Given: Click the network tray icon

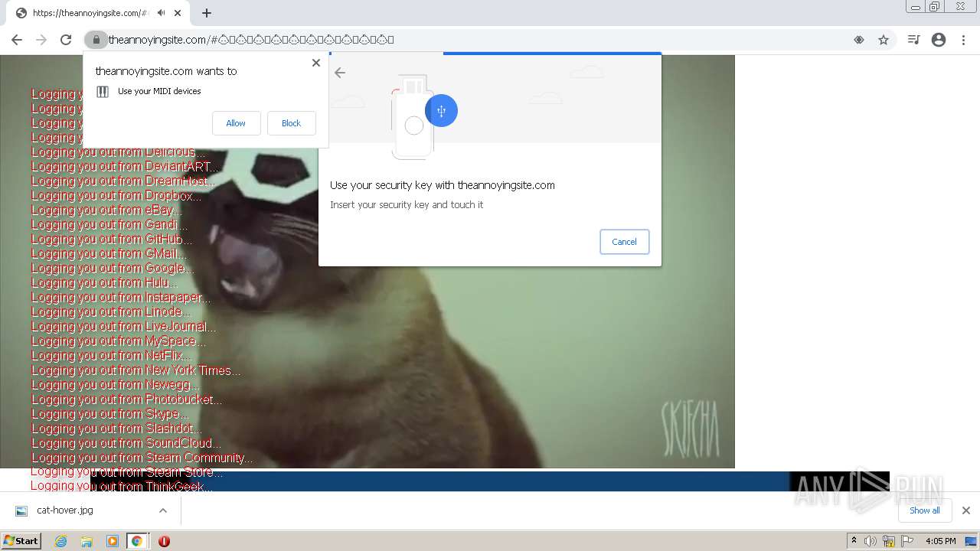Looking at the screenshot, I should [889, 541].
